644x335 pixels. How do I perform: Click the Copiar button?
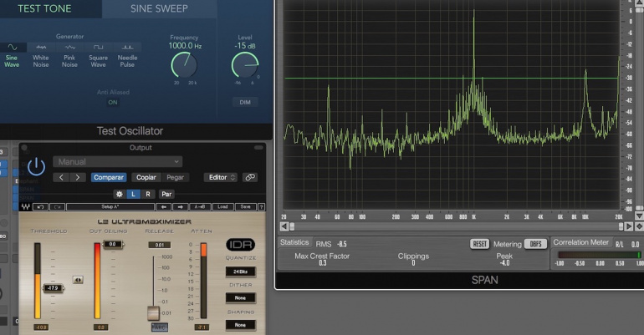pyautogui.click(x=146, y=177)
